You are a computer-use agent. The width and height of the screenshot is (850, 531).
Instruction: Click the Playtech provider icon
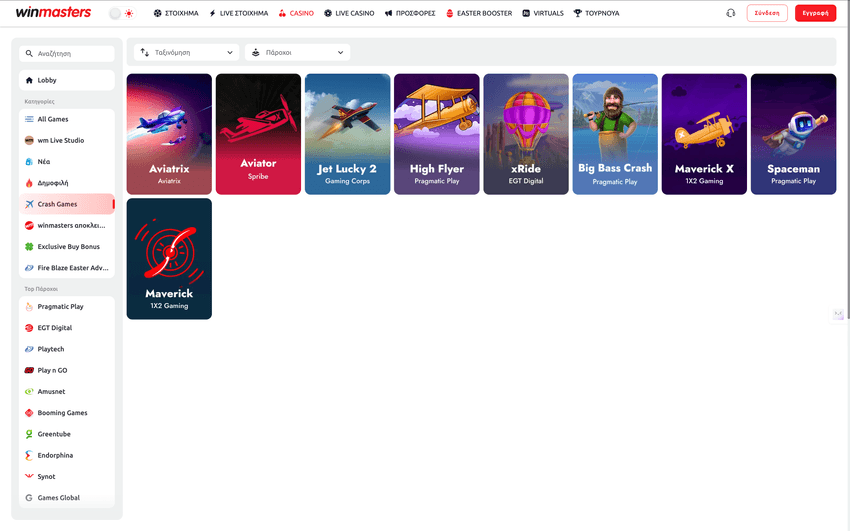coord(29,349)
